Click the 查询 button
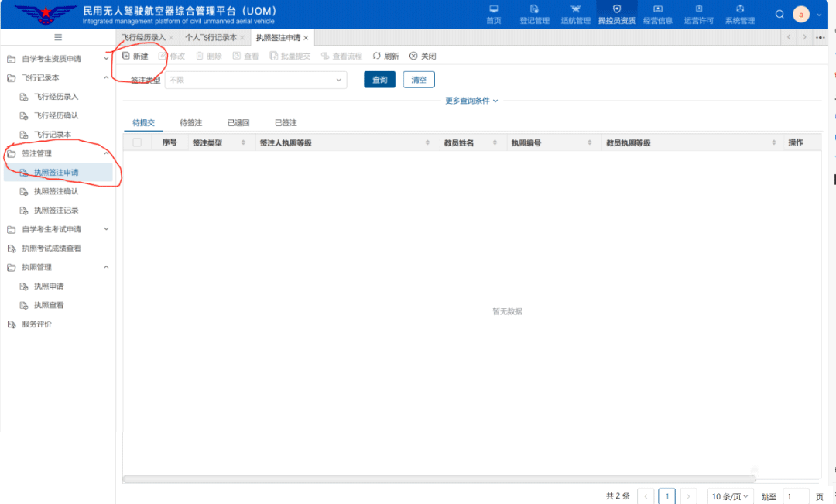836x504 pixels. pos(379,80)
